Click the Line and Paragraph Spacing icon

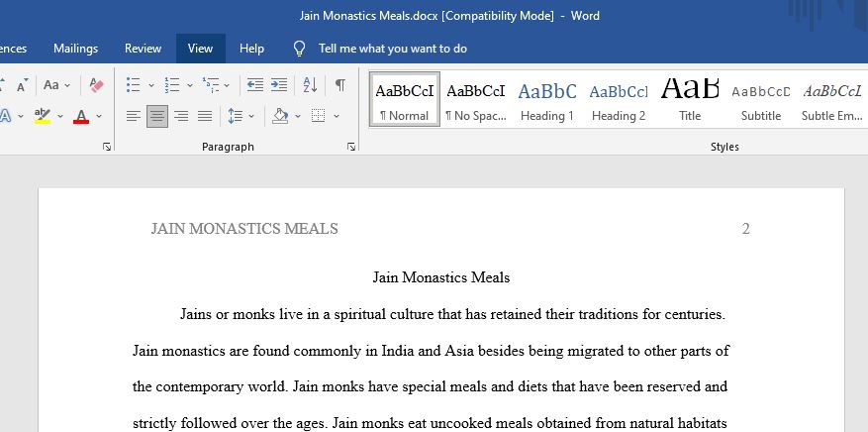236,116
